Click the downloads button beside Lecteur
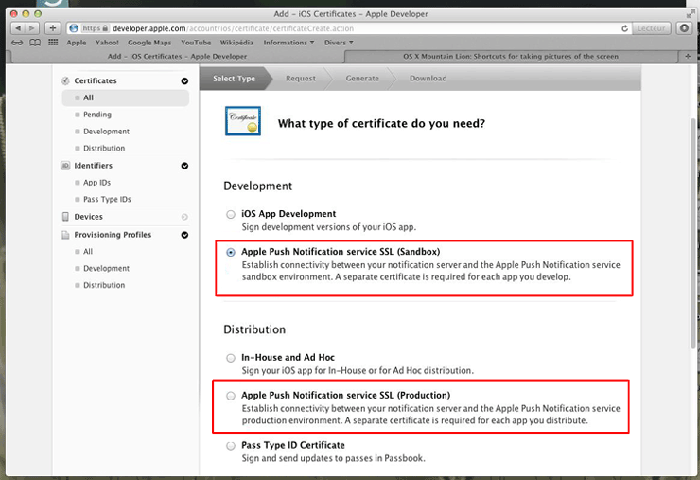Screen dimensions: 700x480 pos(684,28)
